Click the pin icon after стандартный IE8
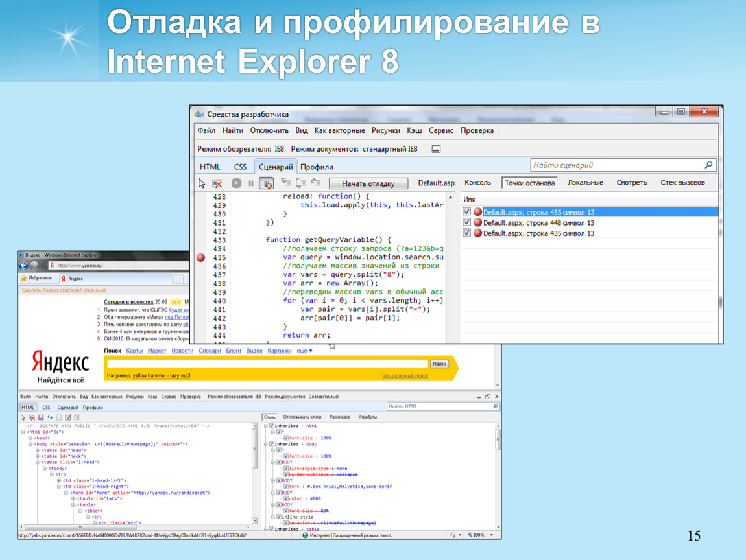Image resolution: width=746 pixels, height=560 pixels. (x=436, y=149)
